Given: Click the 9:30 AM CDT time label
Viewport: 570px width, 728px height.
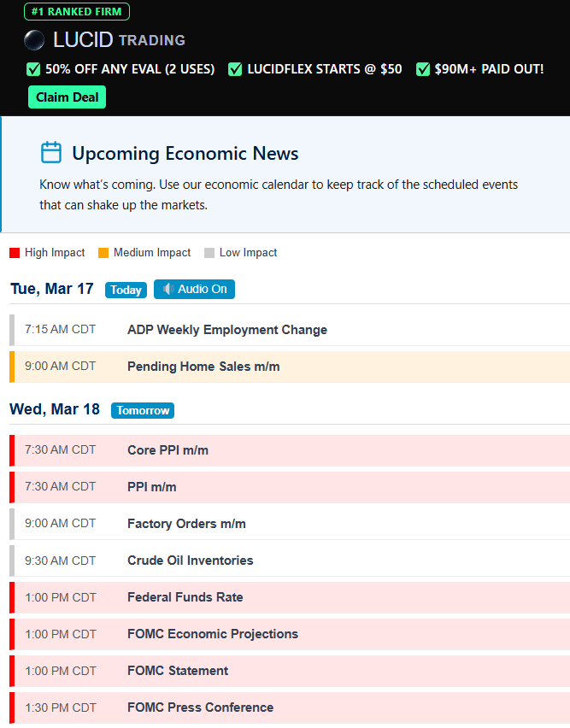Looking at the screenshot, I should coord(61,561).
